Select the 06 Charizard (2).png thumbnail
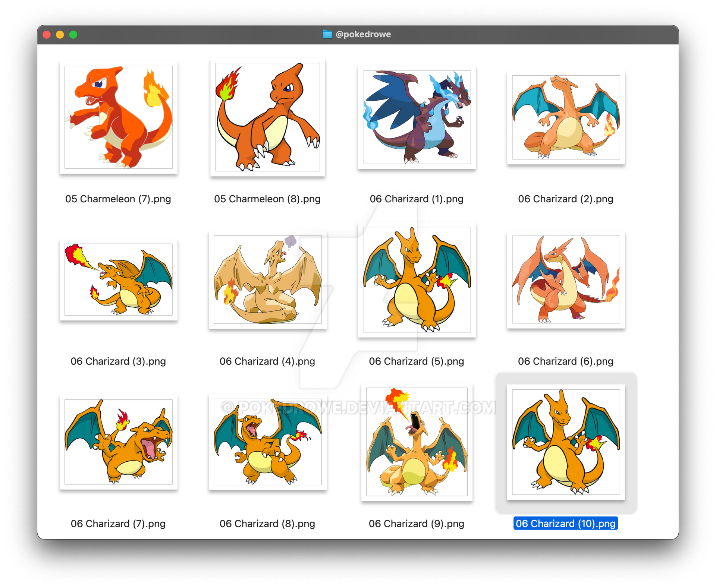Screen dimensions: 716x588 tap(566, 117)
